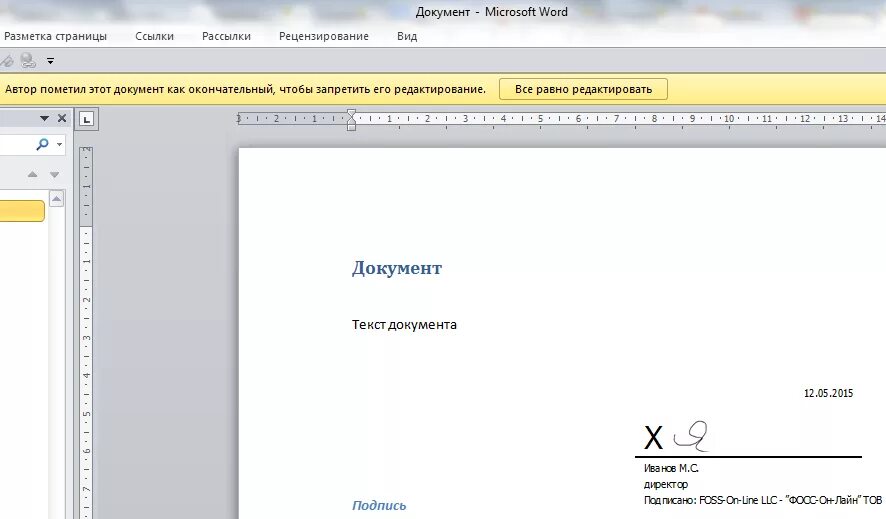Click the navigation pane scrollbar up arrow
The height and width of the screenshot is (519, 886).
(57, 199)
